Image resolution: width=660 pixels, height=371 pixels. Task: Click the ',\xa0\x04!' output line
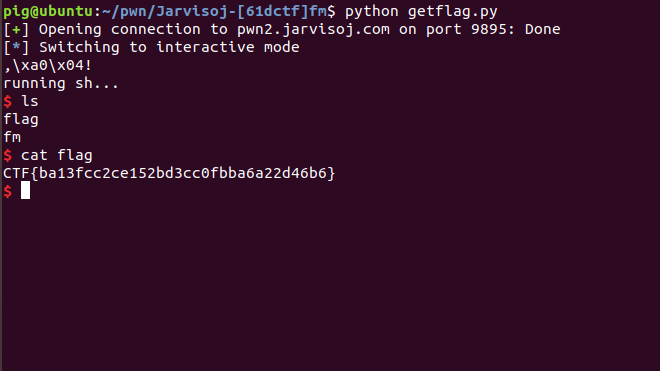coord(48,65)
